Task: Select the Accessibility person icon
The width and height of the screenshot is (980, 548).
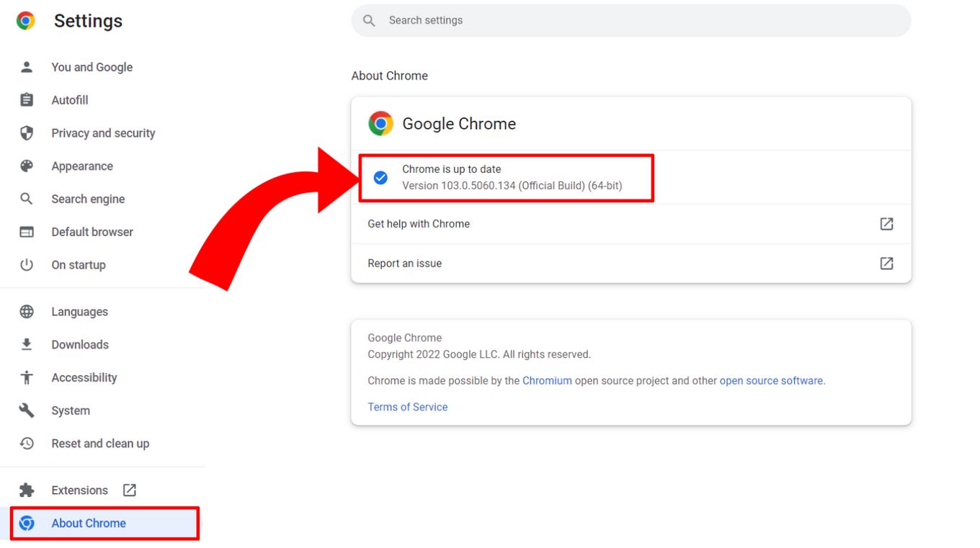Action: coord(27,377)
